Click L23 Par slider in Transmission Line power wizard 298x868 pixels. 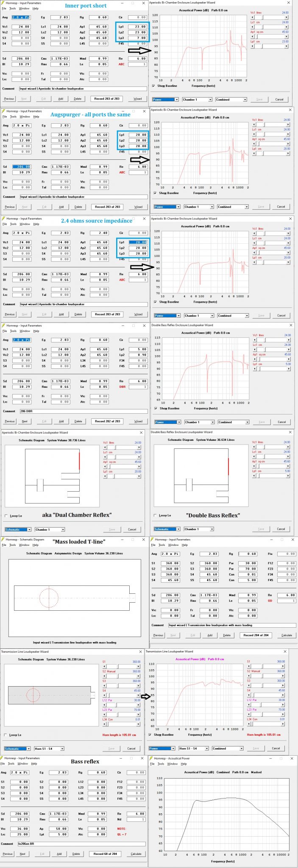(x=266, y=714)
